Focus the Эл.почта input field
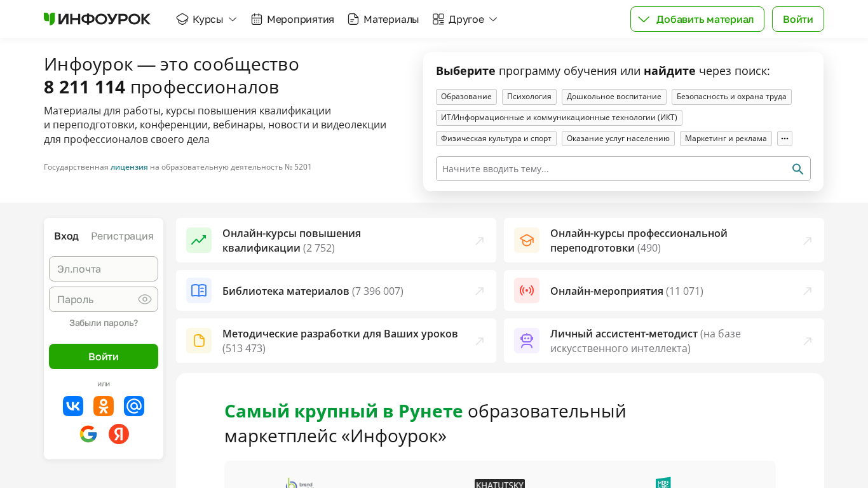This screenshot has height=488, width=868. coord(104,269)
